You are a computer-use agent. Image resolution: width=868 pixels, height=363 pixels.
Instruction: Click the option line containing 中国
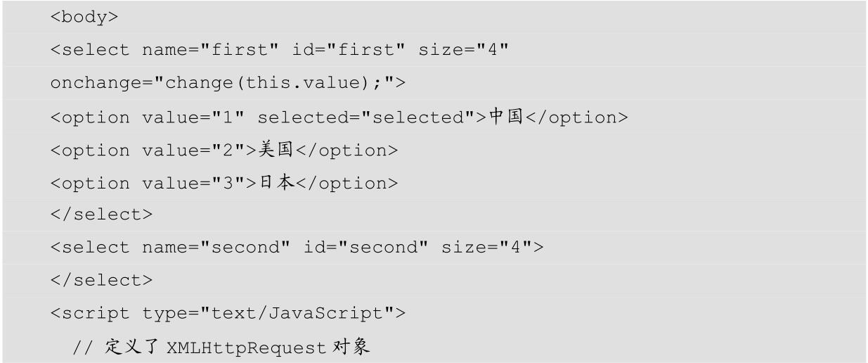pyautogui.click(x=338, y=117)
